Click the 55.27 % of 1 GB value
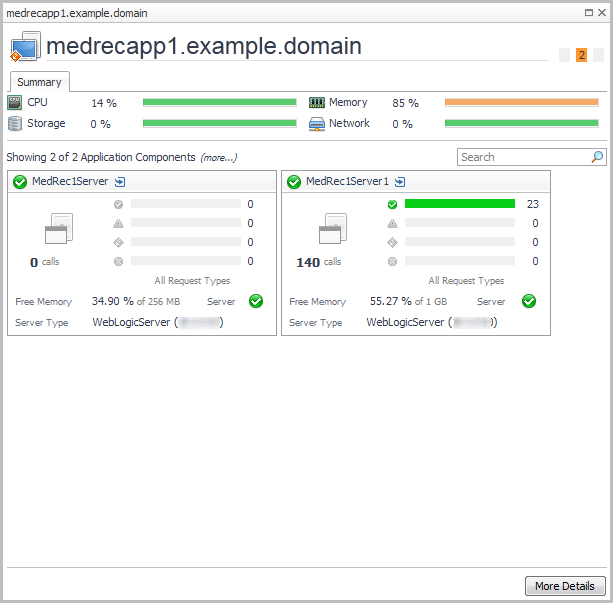This screenshot has height=603, width=613. (408, 301)
